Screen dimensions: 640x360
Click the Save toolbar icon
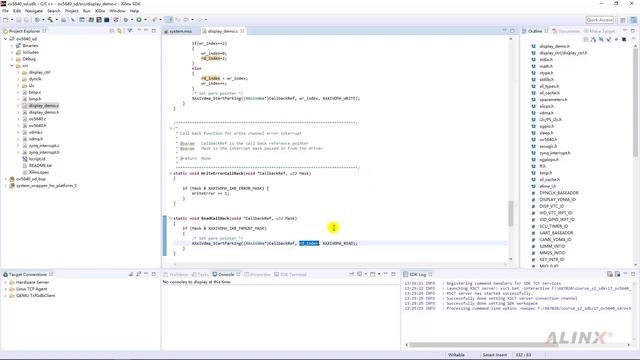(x=19, y=20)
